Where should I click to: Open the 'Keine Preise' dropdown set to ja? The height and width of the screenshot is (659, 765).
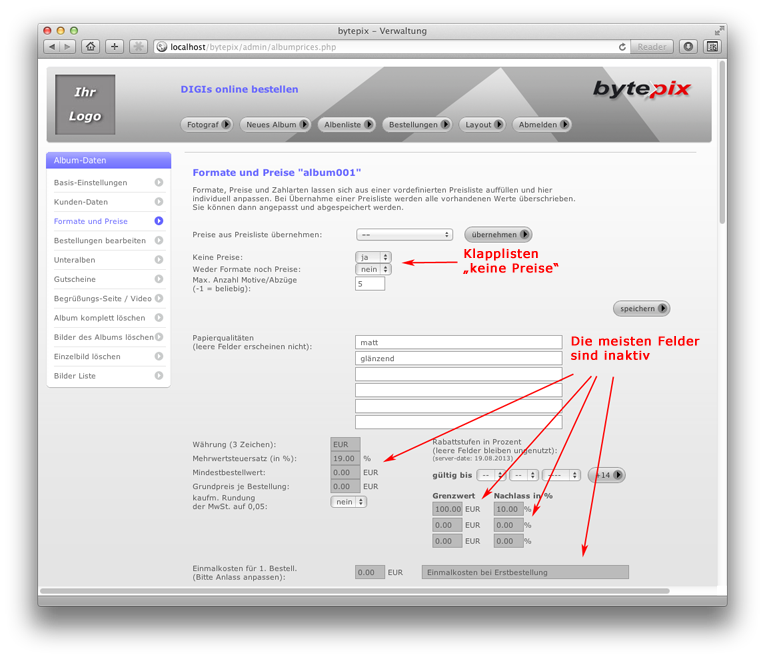pos(373,257)
